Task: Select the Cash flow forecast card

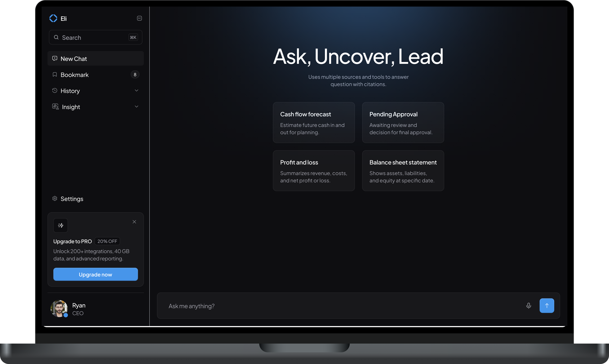Action: click(x=314, y=122)
